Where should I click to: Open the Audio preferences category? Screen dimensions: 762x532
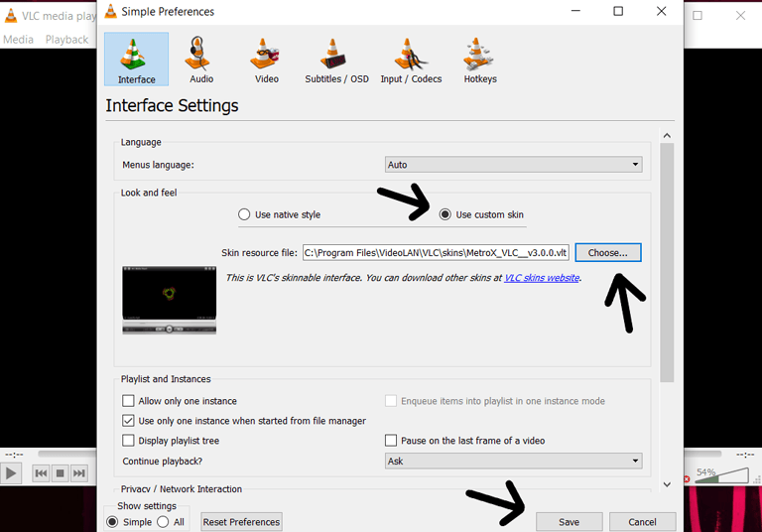(201, 60)
